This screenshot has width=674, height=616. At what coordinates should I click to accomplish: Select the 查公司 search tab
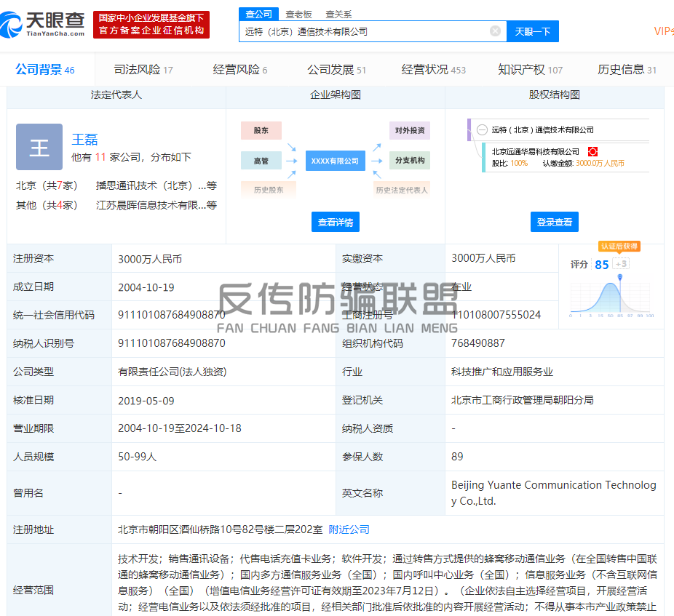click(258, 14)
